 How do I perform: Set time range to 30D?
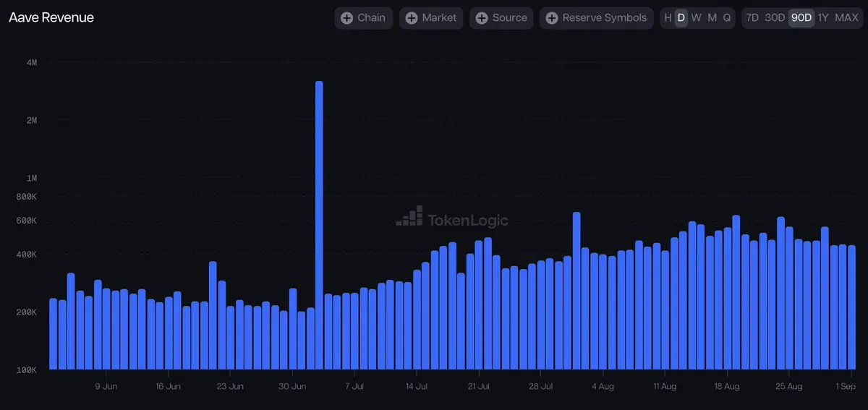click(775, 18)
